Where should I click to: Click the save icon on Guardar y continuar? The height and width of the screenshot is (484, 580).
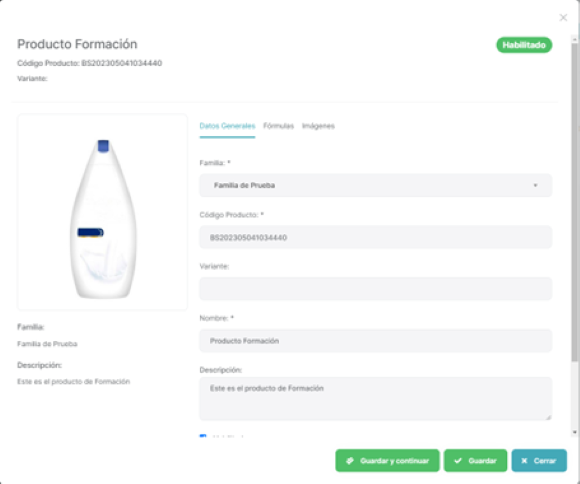[x=350, y=461]
